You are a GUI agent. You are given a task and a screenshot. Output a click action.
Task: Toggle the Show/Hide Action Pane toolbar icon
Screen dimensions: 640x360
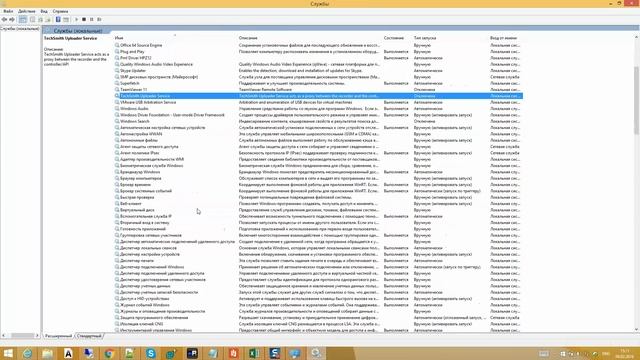(66, 20)
